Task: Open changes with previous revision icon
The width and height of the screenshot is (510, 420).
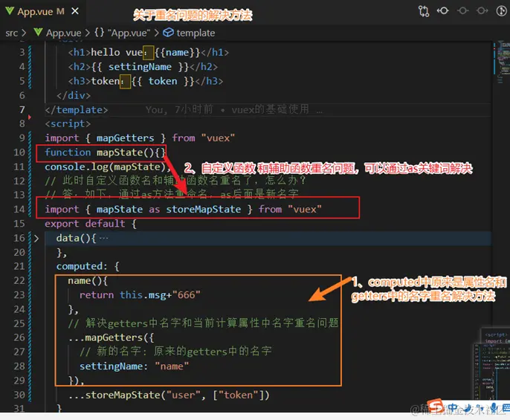Action: click(442, 10)
